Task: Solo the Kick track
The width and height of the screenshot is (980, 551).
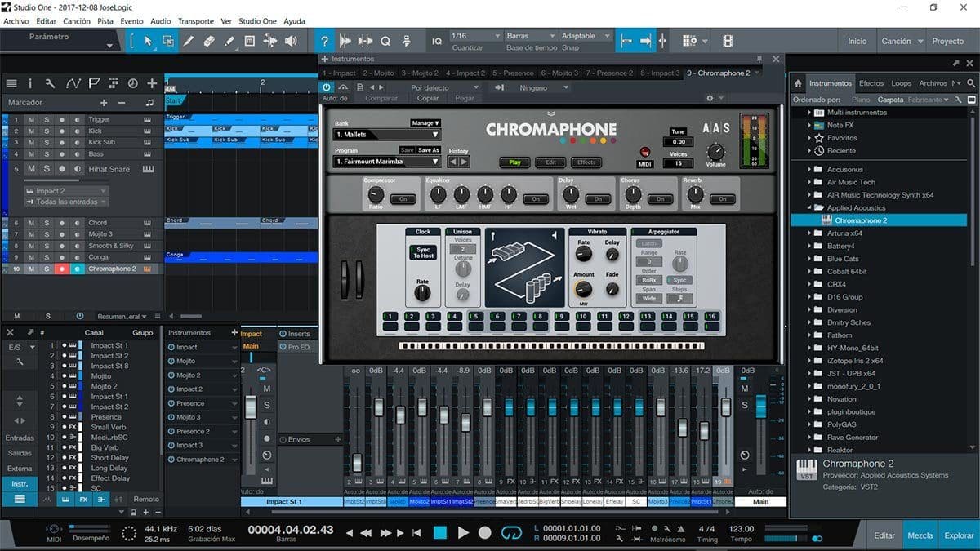Action: pos(47,131)
